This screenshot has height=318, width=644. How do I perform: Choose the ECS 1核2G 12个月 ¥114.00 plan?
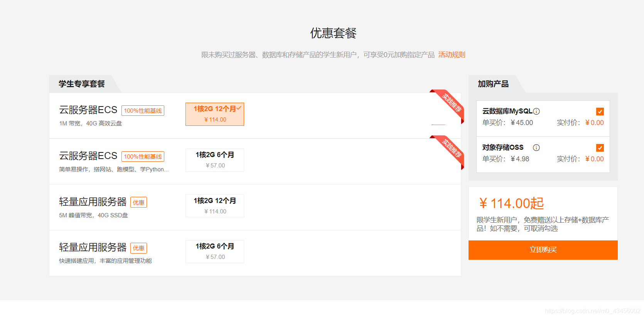[x=215, y=114]
